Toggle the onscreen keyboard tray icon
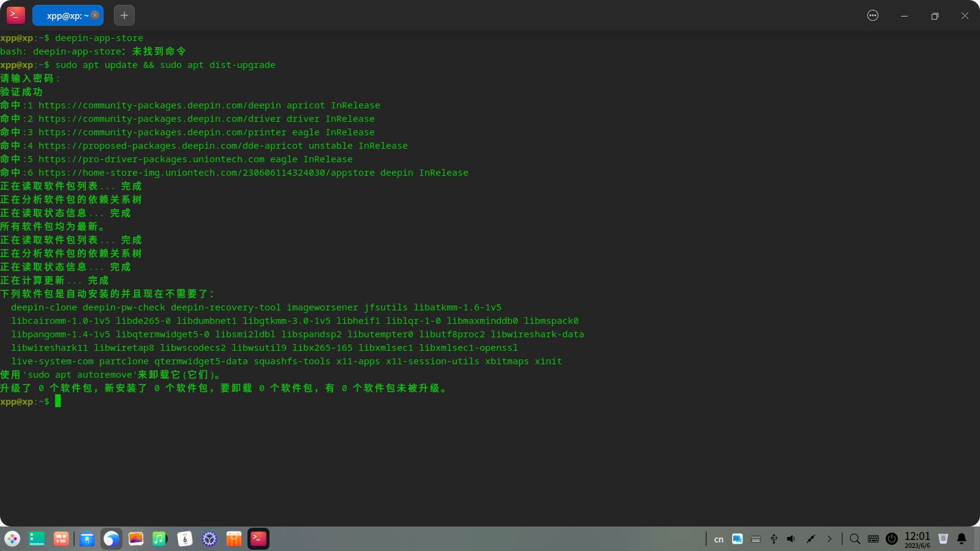This screenshot has height=551, width=980. 873,539
